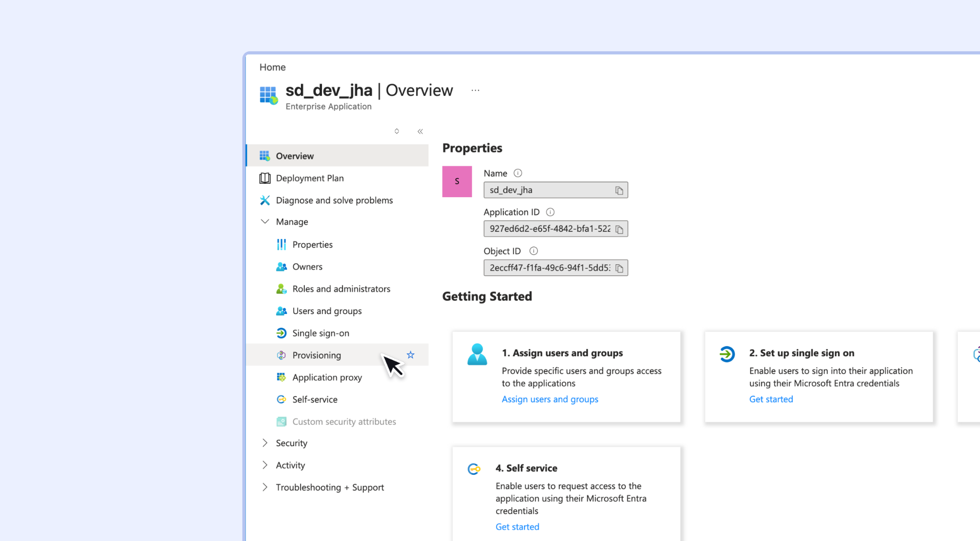Click the Manage section label
The width and height of the screenshot is (980, 541).
click(x=292, y=222)
